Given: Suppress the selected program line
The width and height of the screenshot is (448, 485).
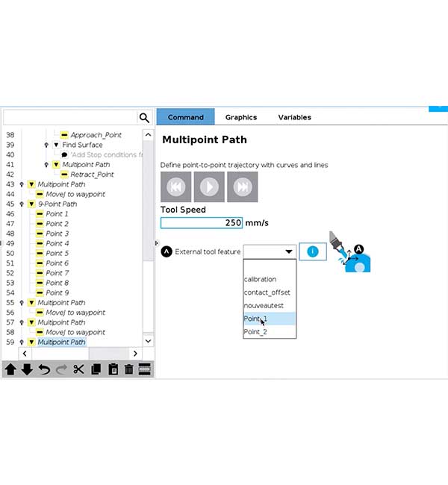Looking at the screenshot, I should (145, 369).
